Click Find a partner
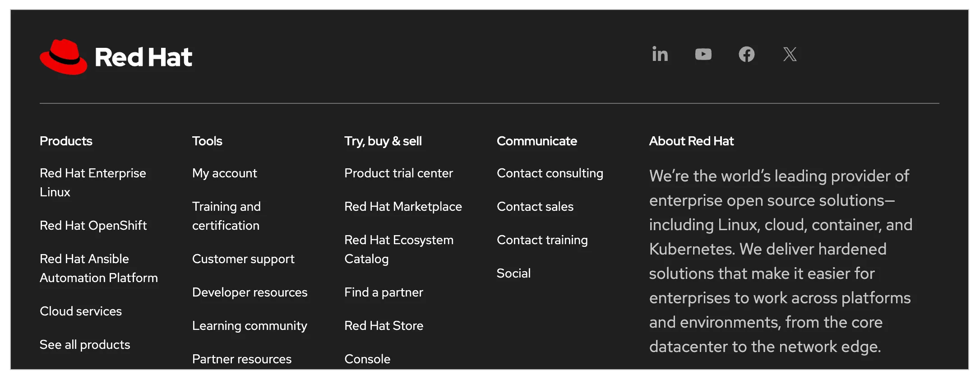The height and width of the screenshot is (380, 980). [384, 292]
